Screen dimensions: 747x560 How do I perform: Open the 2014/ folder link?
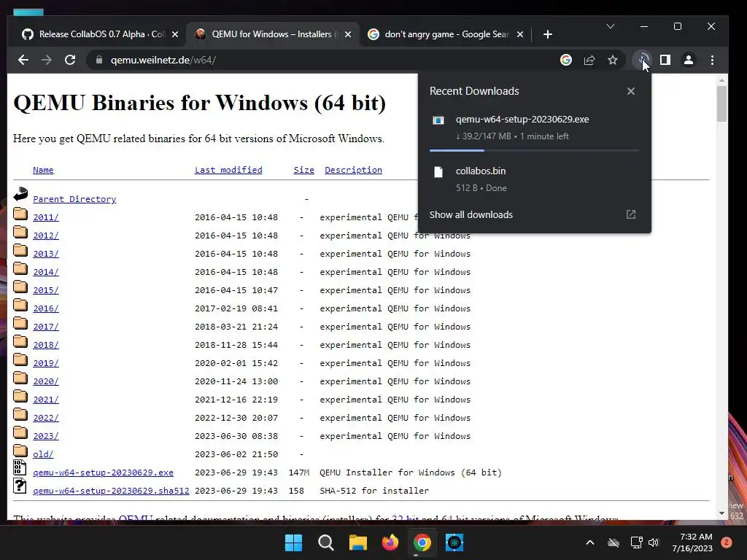coord(46,272)
